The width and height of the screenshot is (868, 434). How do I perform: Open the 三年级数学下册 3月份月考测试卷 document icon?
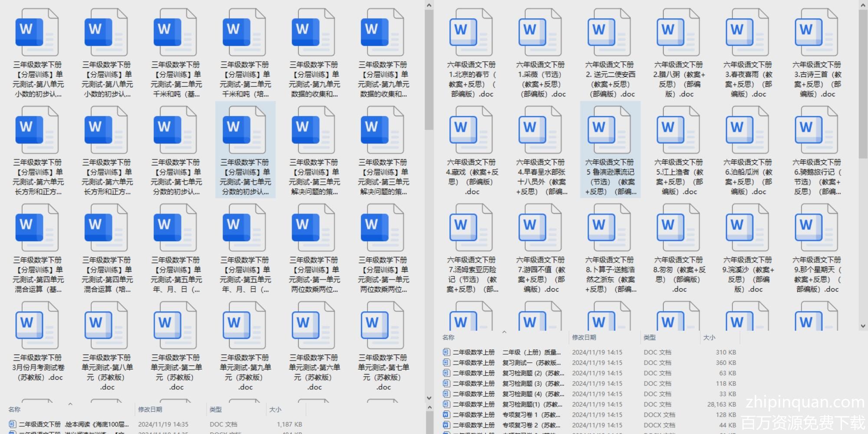[37, 325]
